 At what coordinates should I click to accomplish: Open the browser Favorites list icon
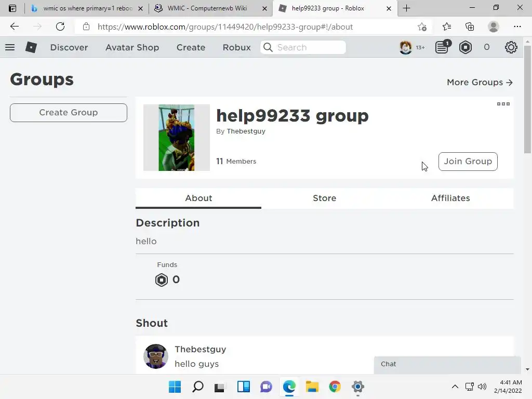447,26
